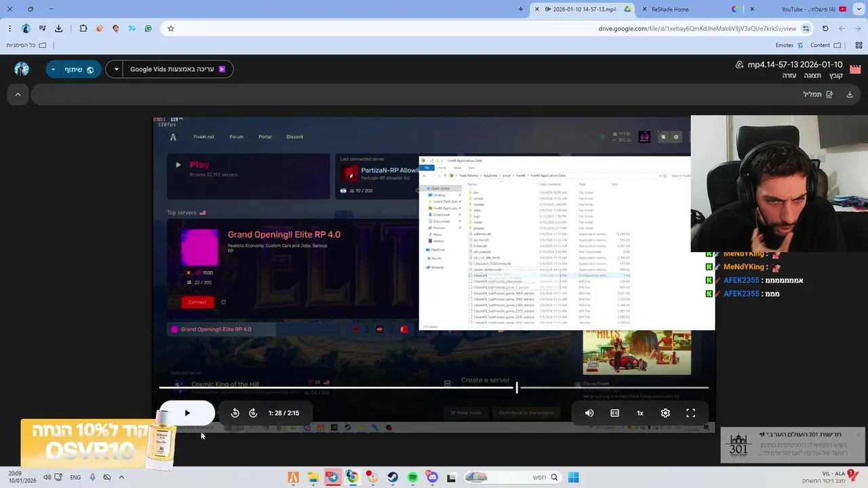This screenshot has width=868, height=488.
Task: Open the עזרה menu
Action: [789, 75]
